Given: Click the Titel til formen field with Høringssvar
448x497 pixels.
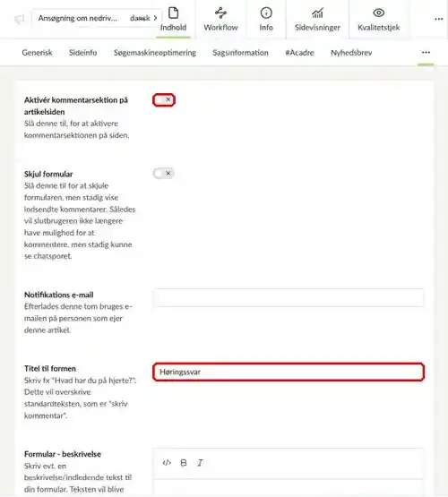Looking at the screenshot, I should (289, 372).
